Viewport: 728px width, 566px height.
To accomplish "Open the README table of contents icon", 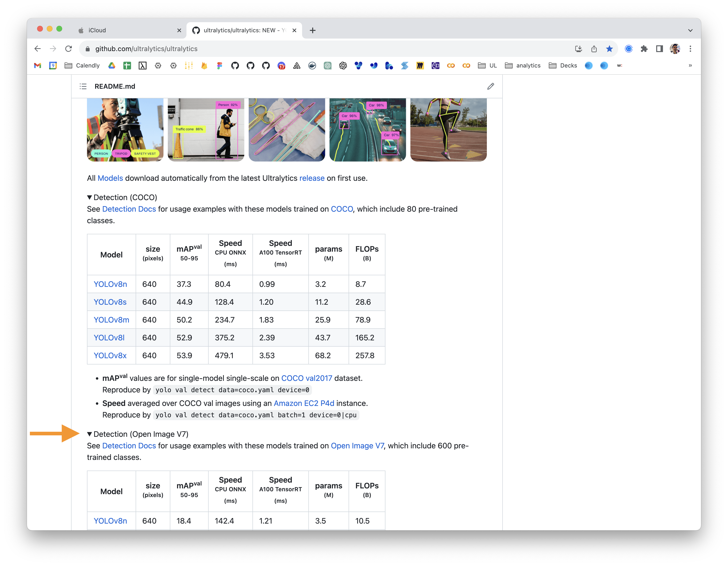I will 83,86.
